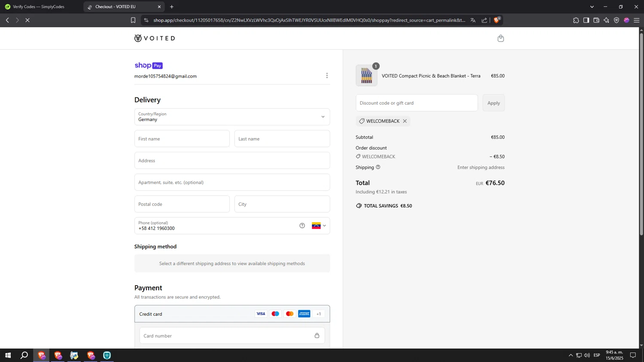This screenshot has width=644, height=362.
Task: Focus the Discount code or gift card field
Action: tap(416, 103)
